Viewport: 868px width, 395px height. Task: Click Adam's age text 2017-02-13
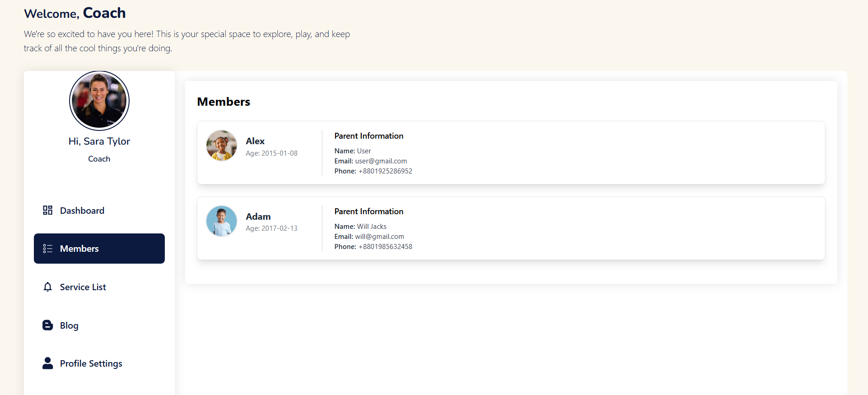point(279,228)
